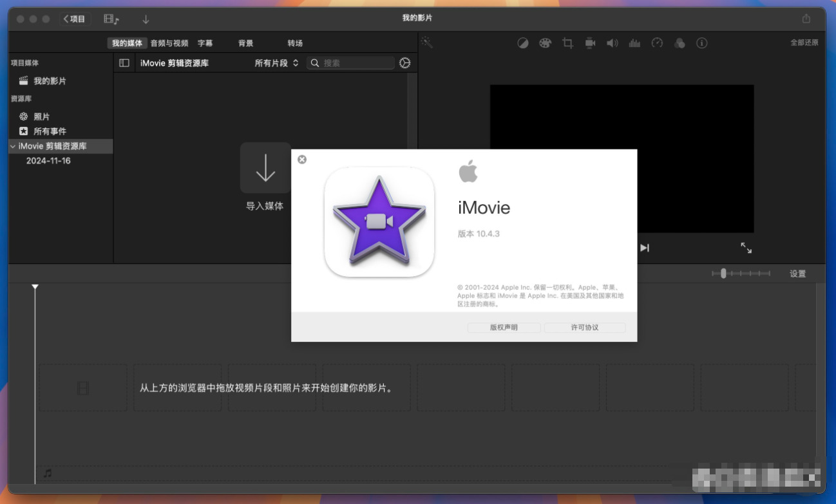The image size is (836, 504).
Task: Open the 转场 transitions tab
Action: 295,43
